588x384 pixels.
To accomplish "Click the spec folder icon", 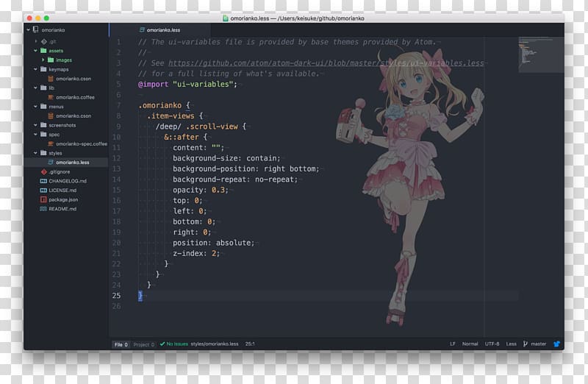I will coord(43,135).
